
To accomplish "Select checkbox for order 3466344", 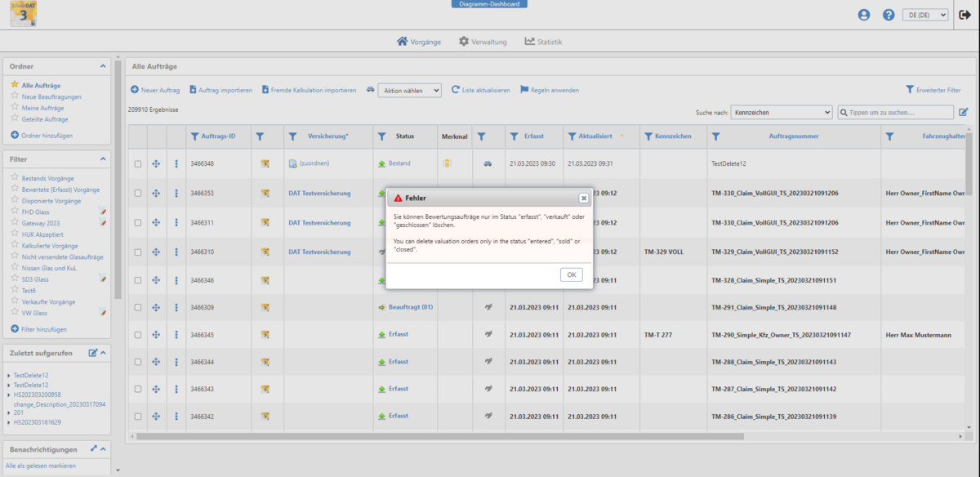I will tap(138, 362).
